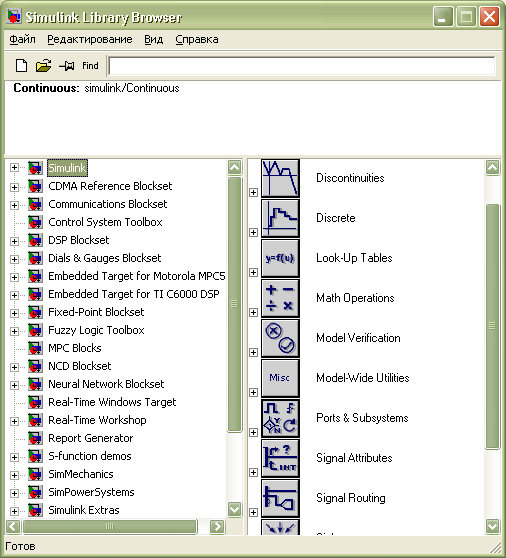This screenshot has height=558, width=506.
Task: Click the left tree vertical scrollbar thumb
Action: point(234,304)
